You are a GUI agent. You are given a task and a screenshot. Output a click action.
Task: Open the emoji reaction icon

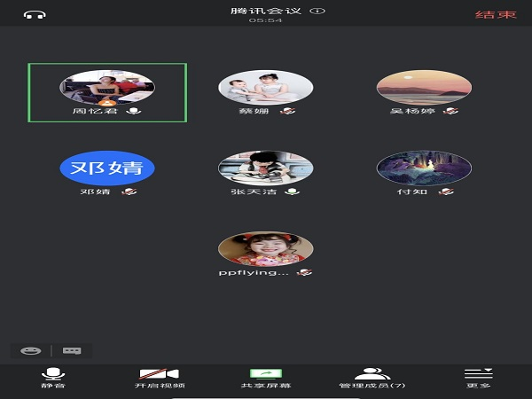point(31,350)
